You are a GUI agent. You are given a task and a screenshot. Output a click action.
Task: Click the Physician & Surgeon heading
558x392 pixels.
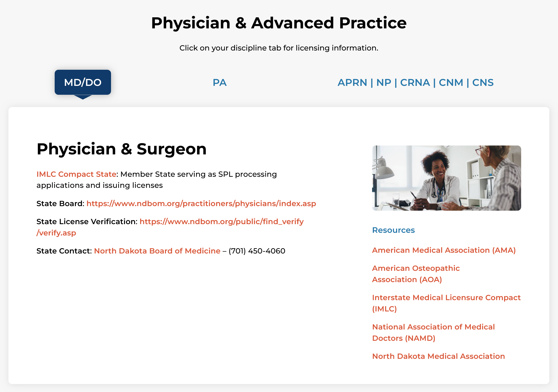point(122,149)
